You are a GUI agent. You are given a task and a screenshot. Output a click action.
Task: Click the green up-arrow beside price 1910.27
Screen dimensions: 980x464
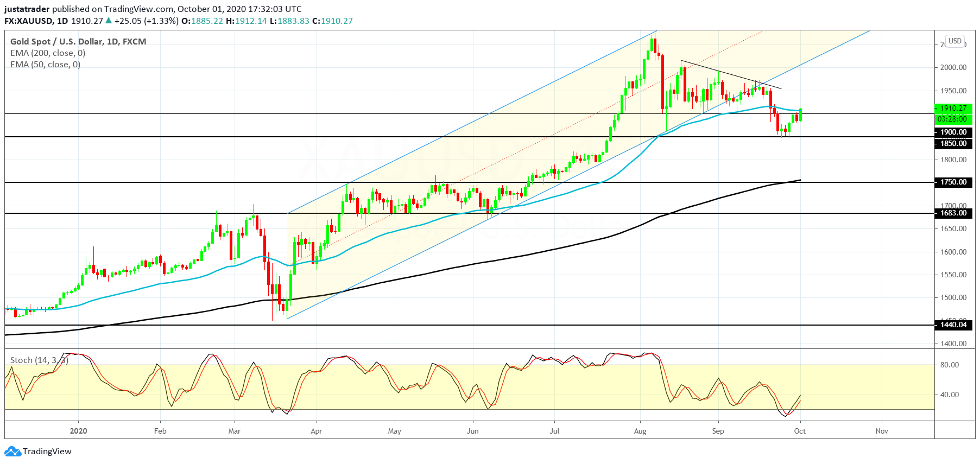click(109, 21)
